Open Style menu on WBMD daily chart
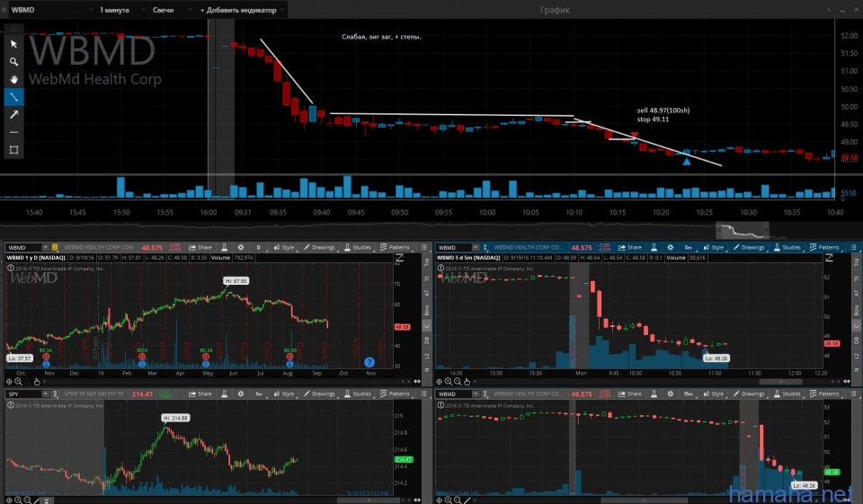Image resolution: width=863 pixels, height=504 pixels. click(284, 248)
